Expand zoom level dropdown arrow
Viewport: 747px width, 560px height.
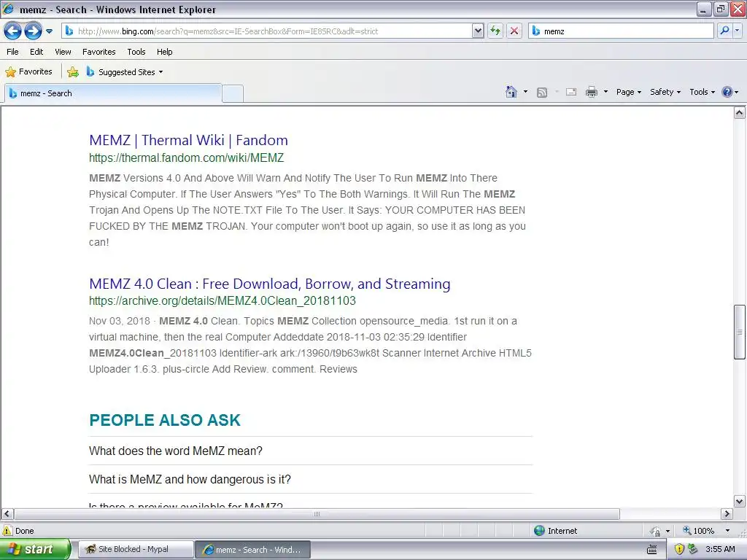pos(727,531)
